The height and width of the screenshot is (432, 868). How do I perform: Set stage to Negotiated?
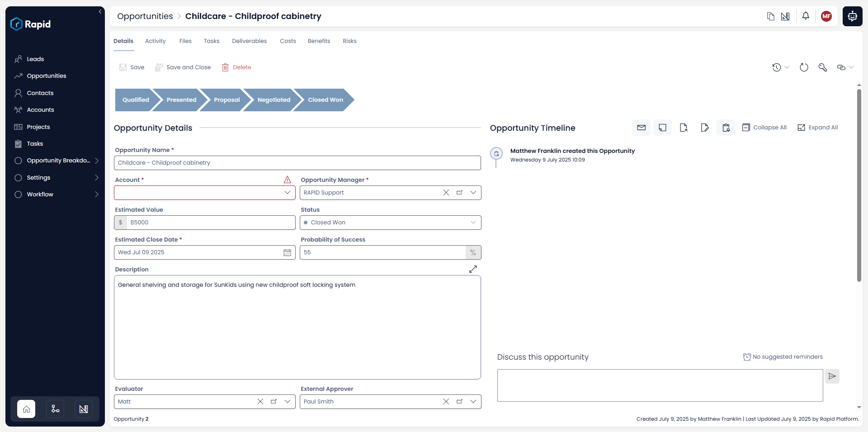point(274,100)
